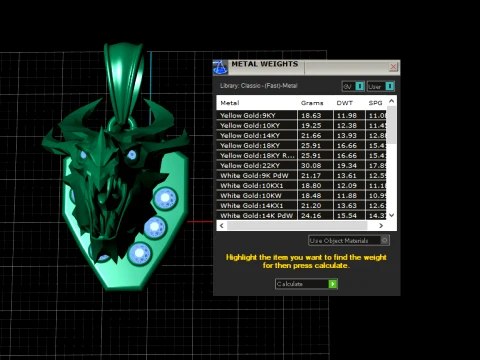Click the horizontal scroll right arrow
The height and width of the screenshot is (360, 480).
click(x=381, y=226)
